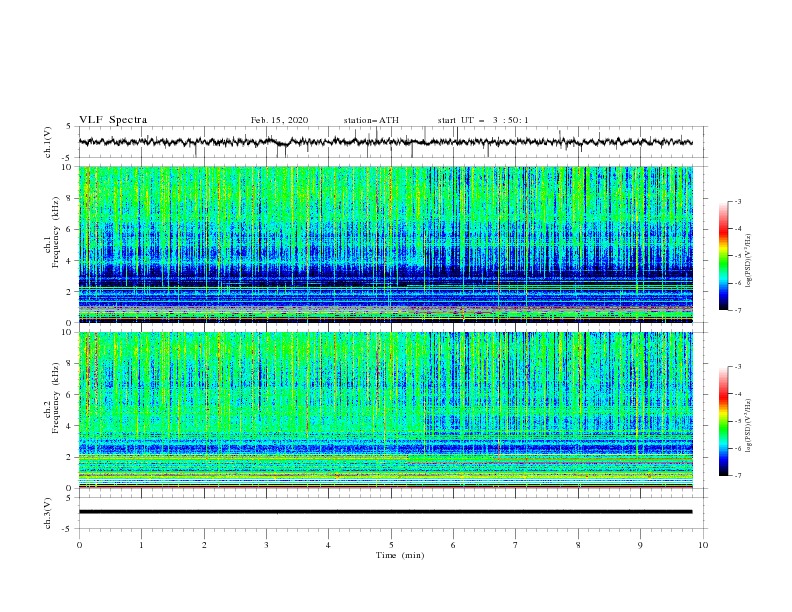Image resolution: width=792 pixels, height=612 pixels.
Task: Click the "-3" tick on the ch.1 color bar
Action: (737, 201)
